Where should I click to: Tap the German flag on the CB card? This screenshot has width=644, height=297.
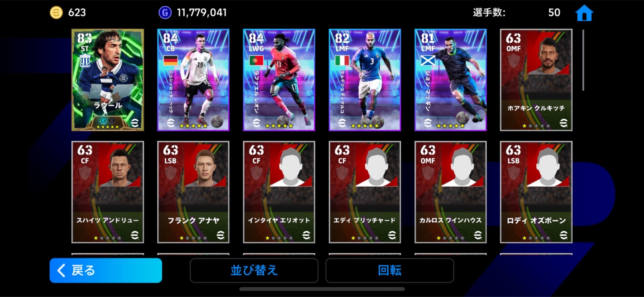click(170, 61)
